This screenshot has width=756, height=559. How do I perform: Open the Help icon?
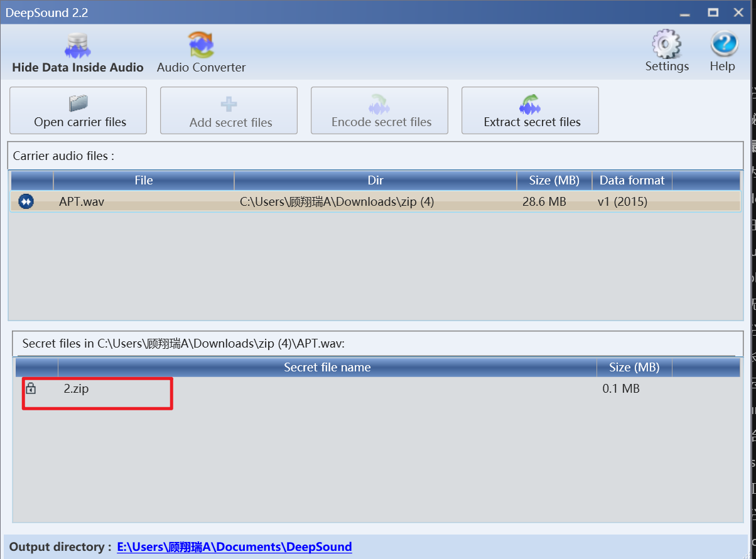723,53
